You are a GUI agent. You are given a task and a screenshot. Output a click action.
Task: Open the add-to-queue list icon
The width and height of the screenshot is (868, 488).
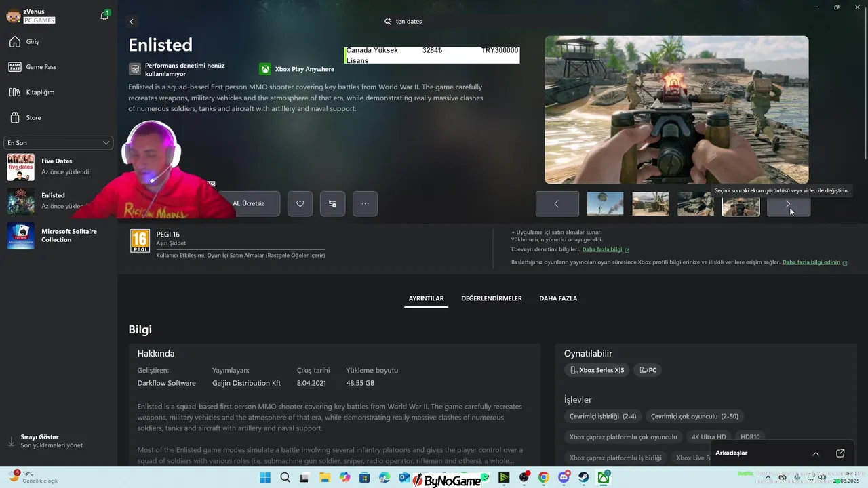(332, 203)
